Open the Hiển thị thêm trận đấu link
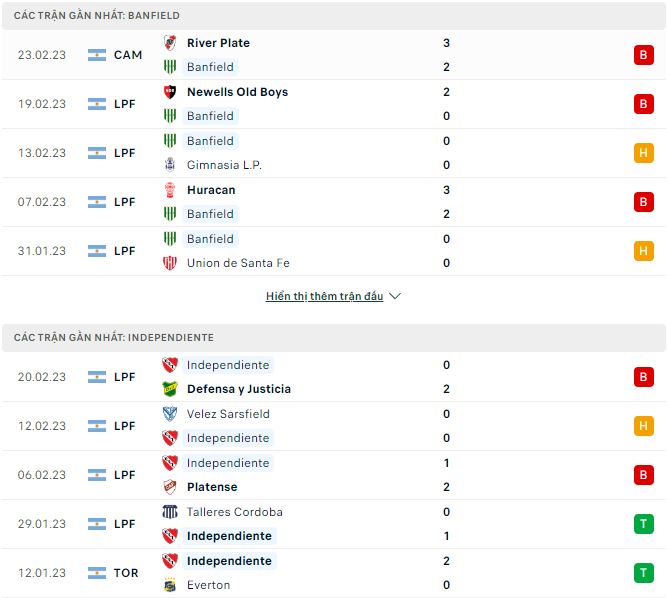Screen dimensions: 668x598 [x=324, y=297]
